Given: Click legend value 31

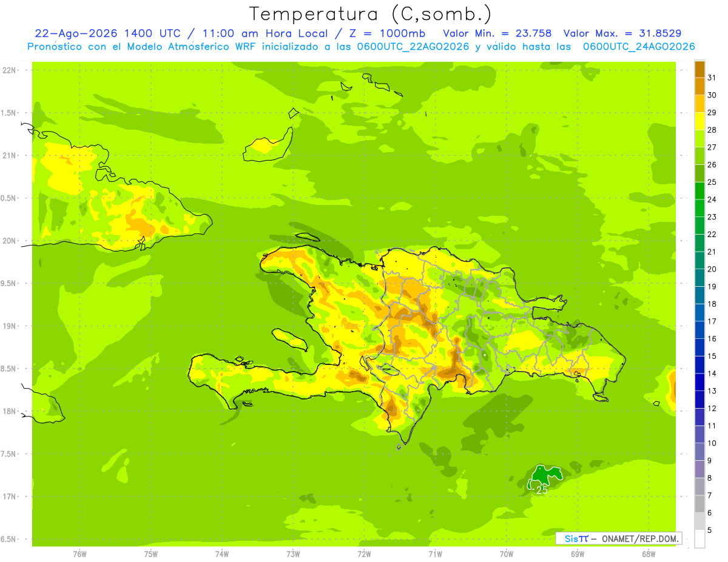Looking at the screenshot, I should click(x=712, y=78).
